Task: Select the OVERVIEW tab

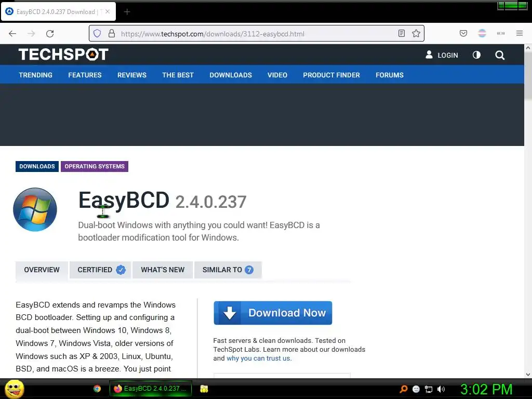Action: tap(42, 270)
